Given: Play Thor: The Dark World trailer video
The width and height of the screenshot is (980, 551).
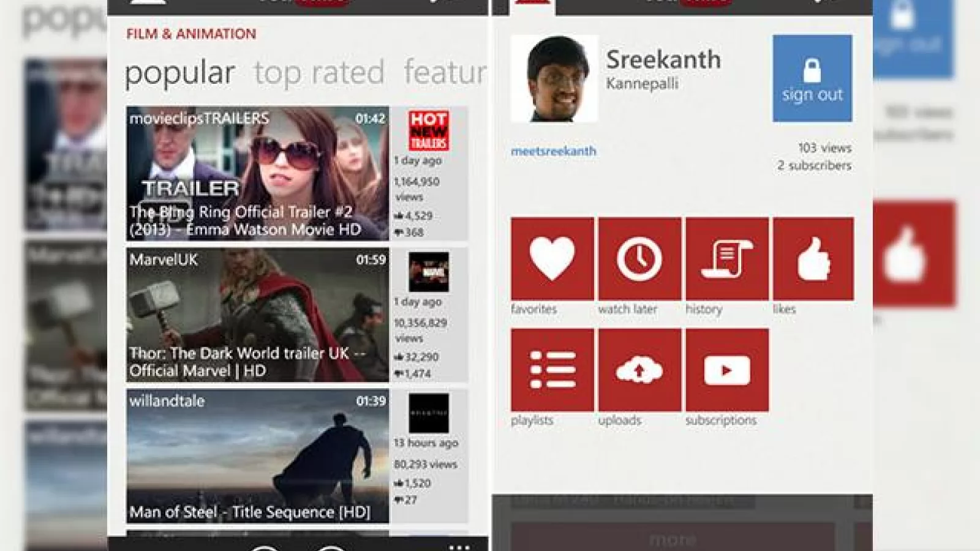Looking at the screenshot, I should pos(257,315).
